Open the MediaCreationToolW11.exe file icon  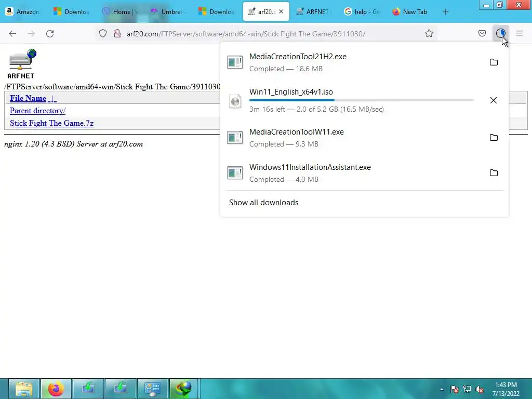point(235,137)
